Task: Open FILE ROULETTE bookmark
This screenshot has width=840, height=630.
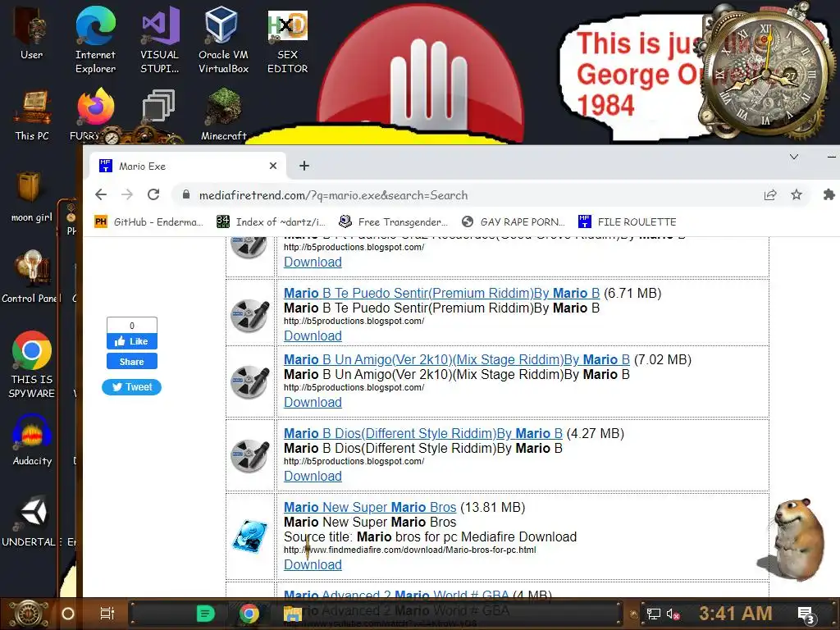Action: pyautogui.click(x=628, y=221)
